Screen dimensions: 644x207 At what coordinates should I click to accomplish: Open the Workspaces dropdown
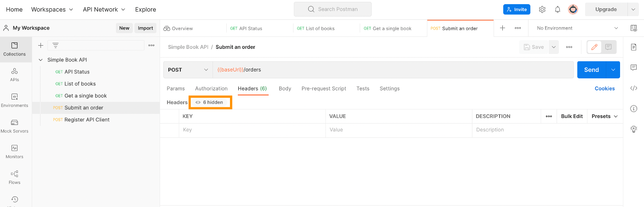pyautogui.click(x=52, y=9)
